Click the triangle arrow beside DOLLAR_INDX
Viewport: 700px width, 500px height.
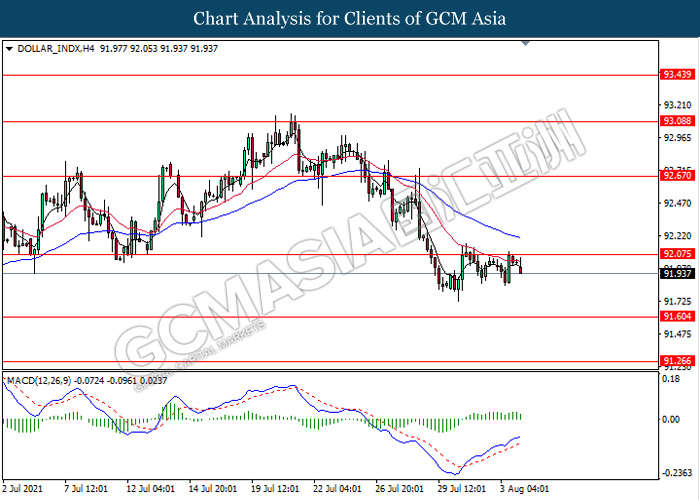coord(10,47)
